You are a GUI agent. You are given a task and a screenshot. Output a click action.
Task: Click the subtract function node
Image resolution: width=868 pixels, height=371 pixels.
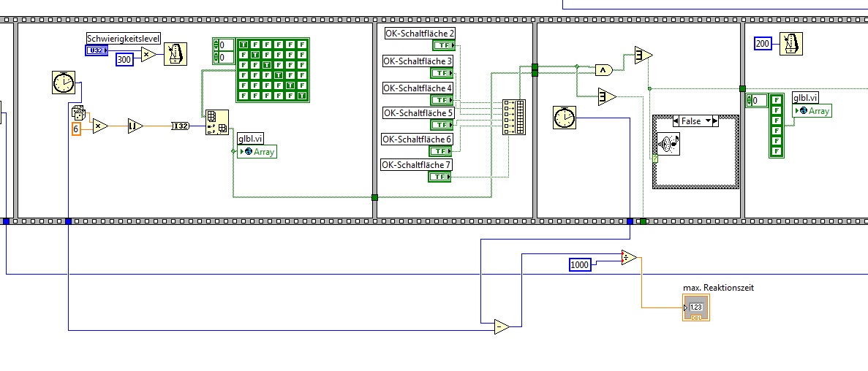pyautogui.click(x=502, y=326)
